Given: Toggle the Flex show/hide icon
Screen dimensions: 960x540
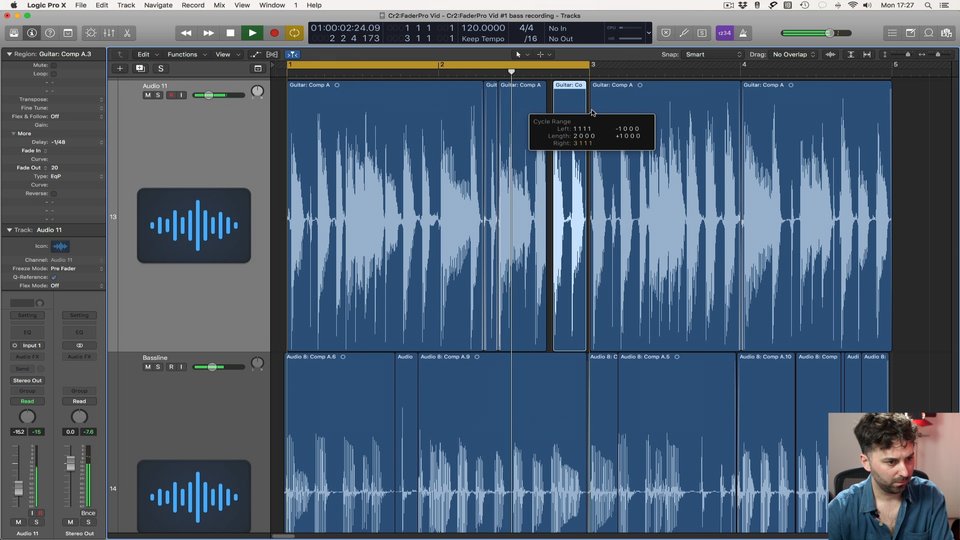Looking at the screenshot, I should point(272,54).
